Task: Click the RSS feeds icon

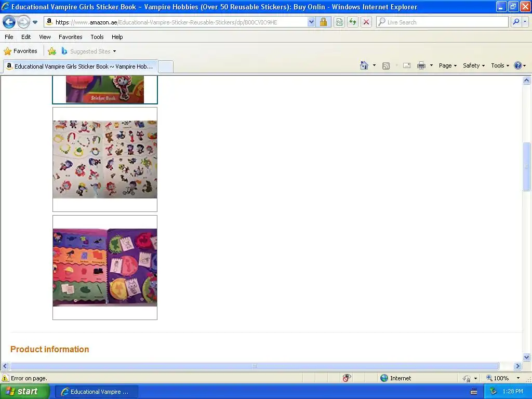Action: [x=386, y=66]
